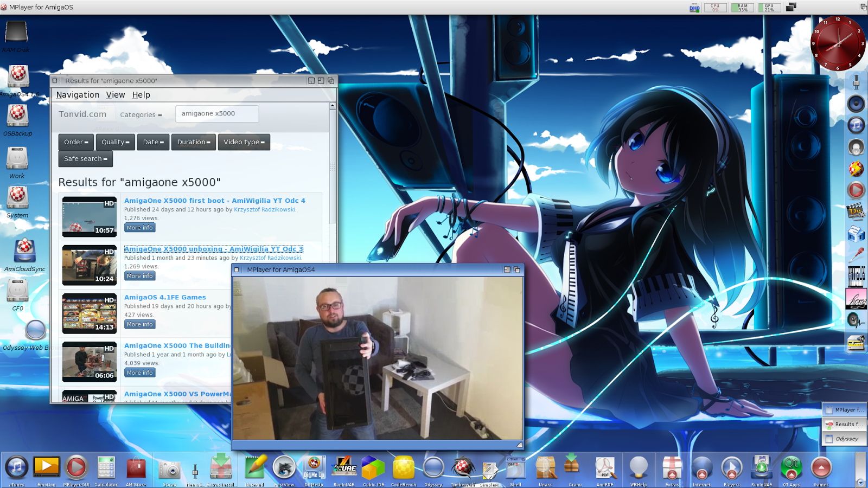Open the Date filter dropdown
This screenshot has height=488, width=868.
coord(153,142)
